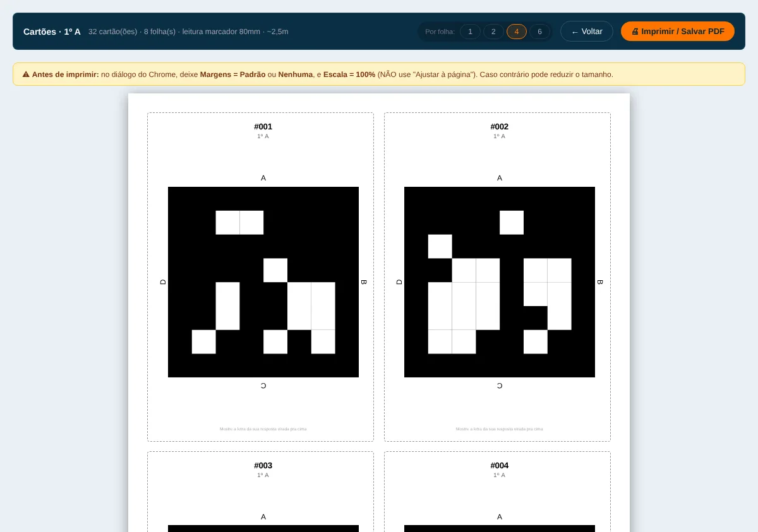Select 4 cards per sheet
758x532 pixels.
(517, 32)
